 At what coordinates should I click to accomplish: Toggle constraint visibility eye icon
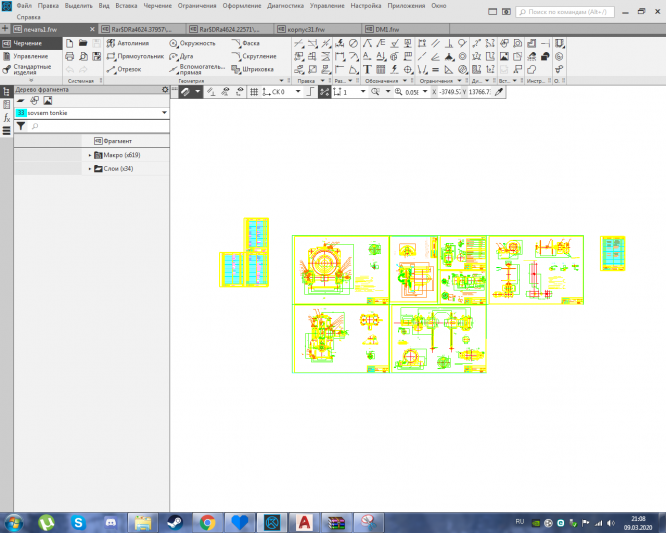tap(225, 92)
